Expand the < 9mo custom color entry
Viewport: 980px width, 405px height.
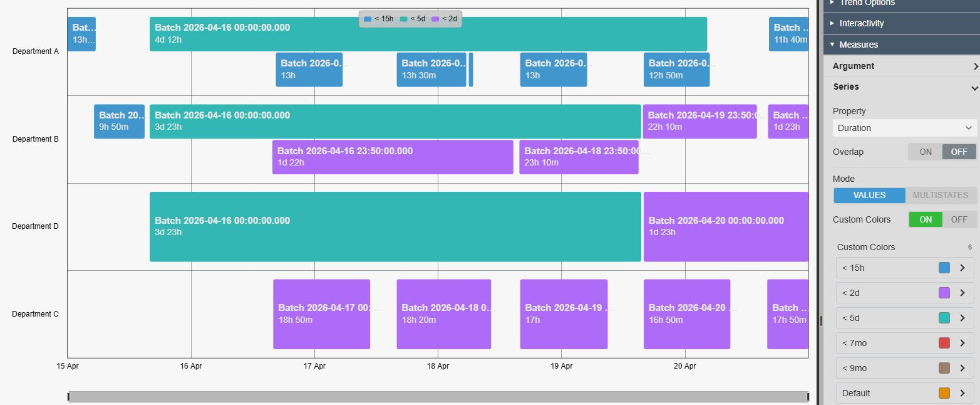(x=962, y=368)
